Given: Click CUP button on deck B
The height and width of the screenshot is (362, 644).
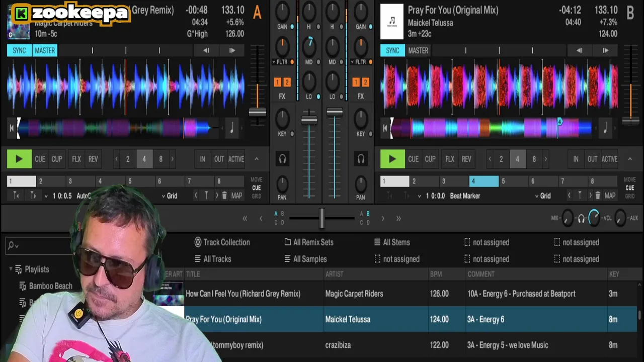Looking at the screenshot, I should (x=430, y=159).
